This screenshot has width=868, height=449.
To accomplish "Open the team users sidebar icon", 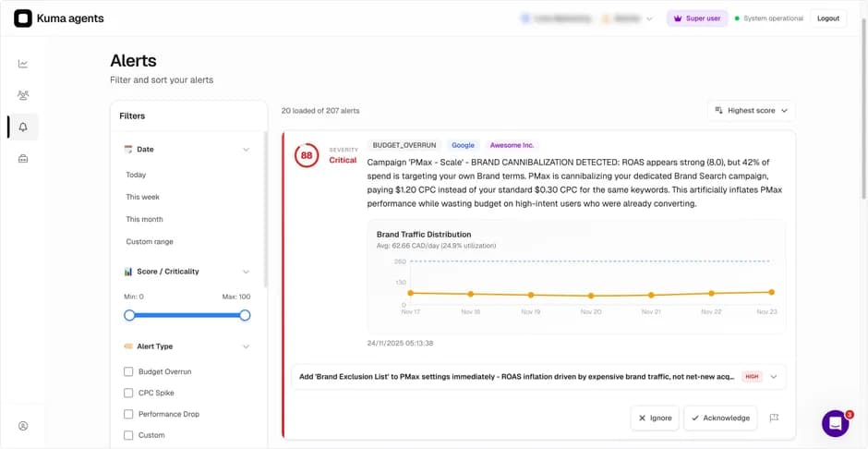I will [23, 95].
